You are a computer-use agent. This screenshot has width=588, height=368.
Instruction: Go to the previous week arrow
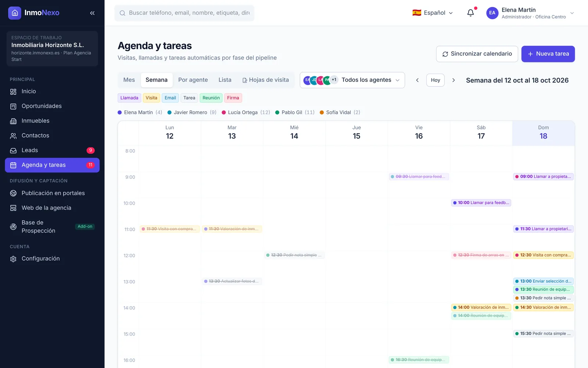pos(417,80)
